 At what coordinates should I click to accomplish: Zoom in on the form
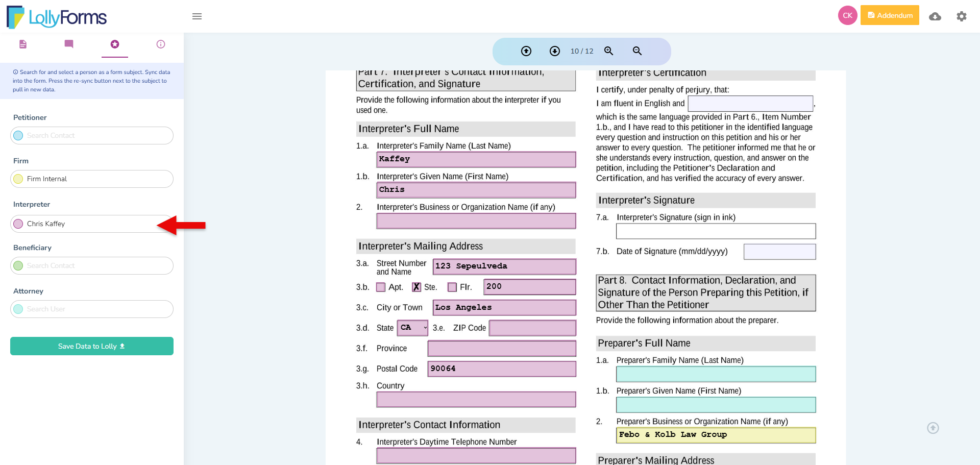click(x=609, y=51)
